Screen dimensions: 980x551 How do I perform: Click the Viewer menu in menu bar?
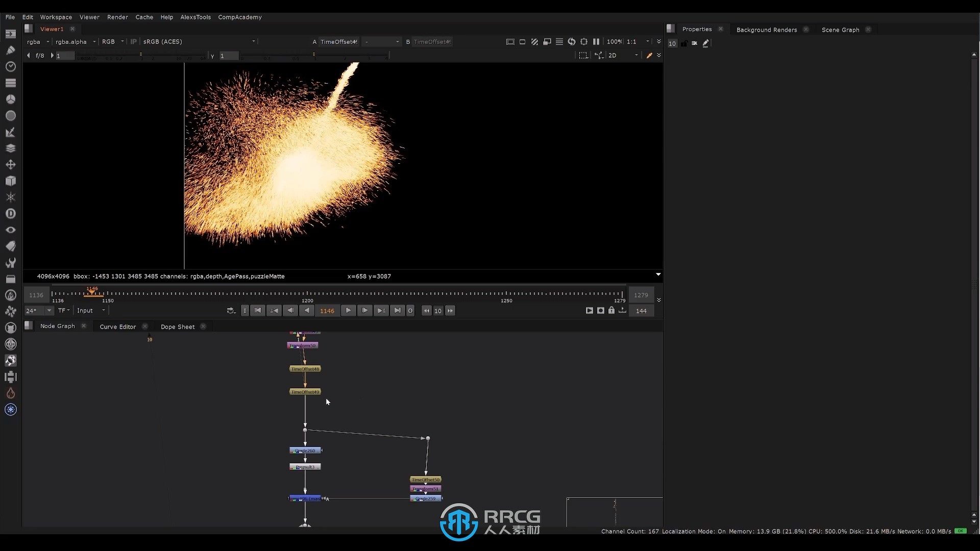tap(89, 17)
